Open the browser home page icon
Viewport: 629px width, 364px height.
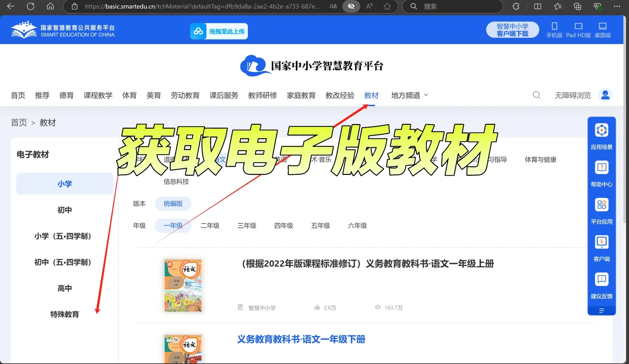coord(50,6)
